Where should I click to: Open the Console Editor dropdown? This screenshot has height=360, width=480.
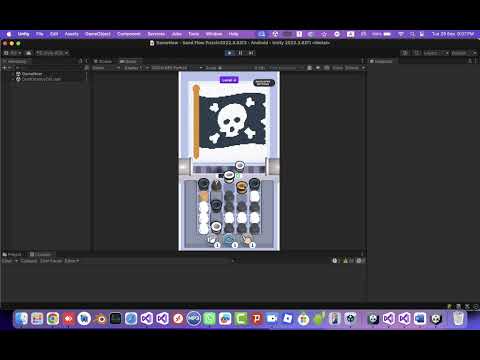[71, 261]
